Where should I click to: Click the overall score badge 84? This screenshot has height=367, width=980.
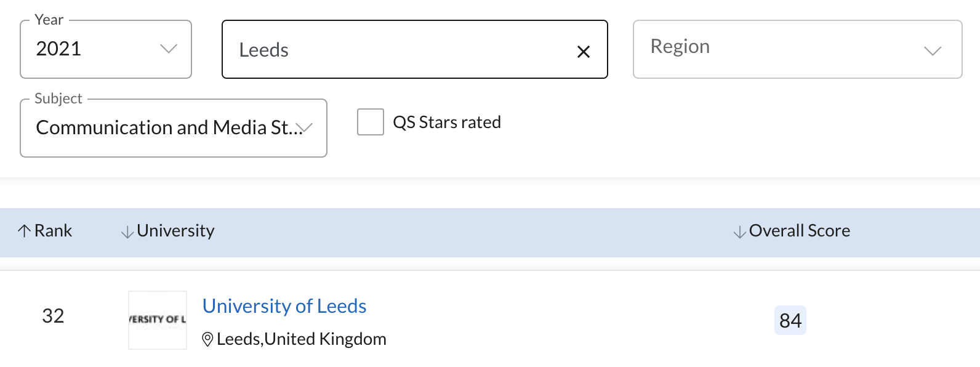click(790, 321)
